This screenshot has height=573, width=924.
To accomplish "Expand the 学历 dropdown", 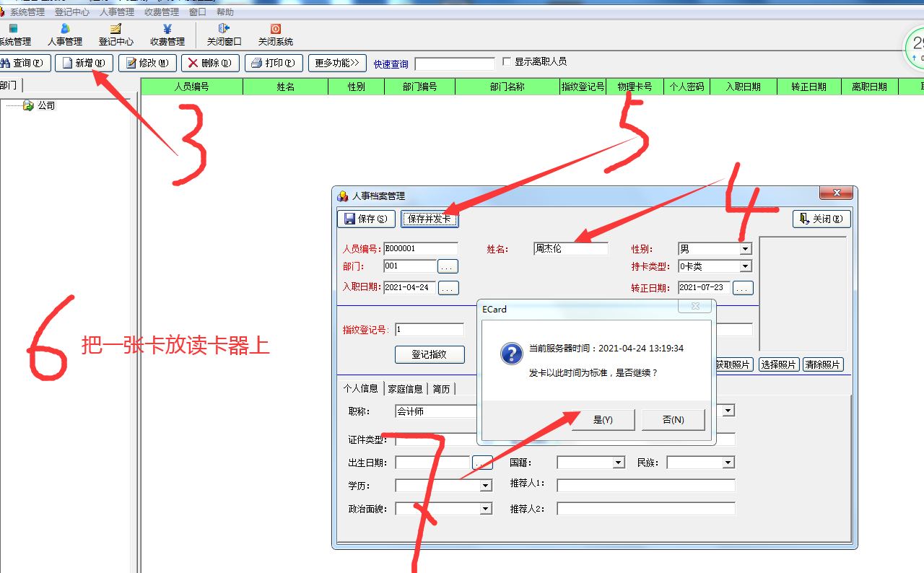I will (486, 486).
